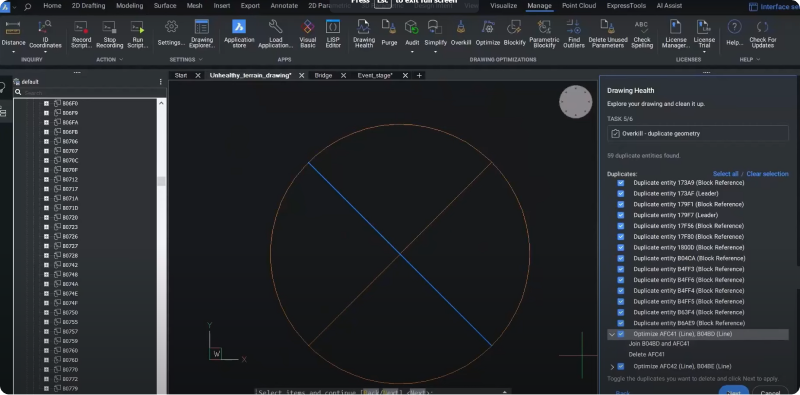Open the LISP Editor
800x395 pixels.
coord(333,27)
